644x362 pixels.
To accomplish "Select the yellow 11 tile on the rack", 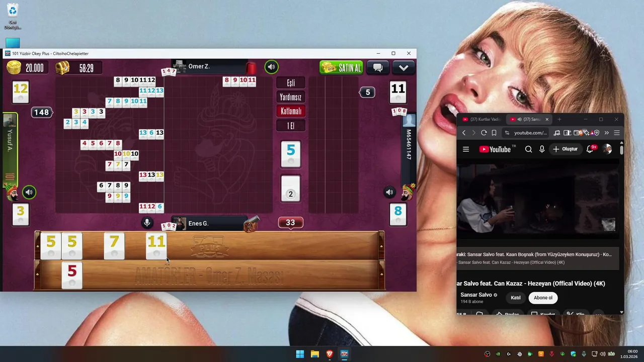I will 156,246.
